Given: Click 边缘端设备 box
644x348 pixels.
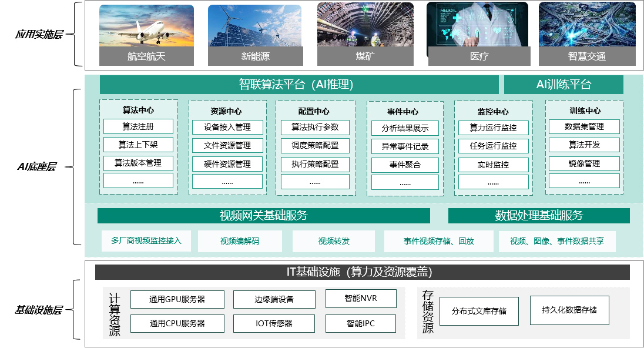Looking at the screenshot, I should (274, 300).
